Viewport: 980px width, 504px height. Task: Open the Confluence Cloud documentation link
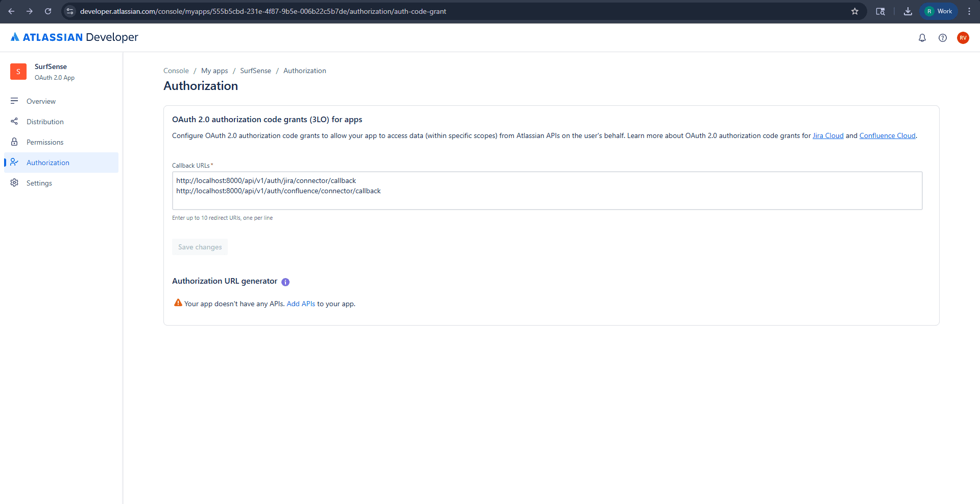(887, 135)
